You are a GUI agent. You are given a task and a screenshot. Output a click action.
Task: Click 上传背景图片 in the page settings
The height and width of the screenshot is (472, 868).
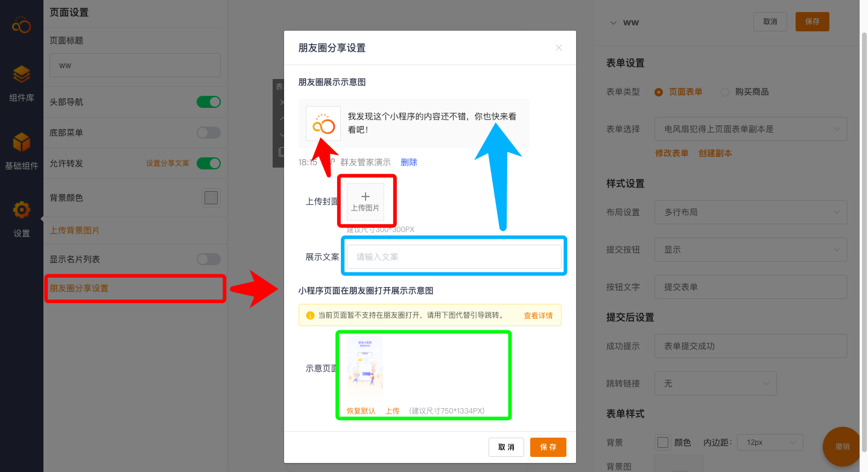pos(75,230)
